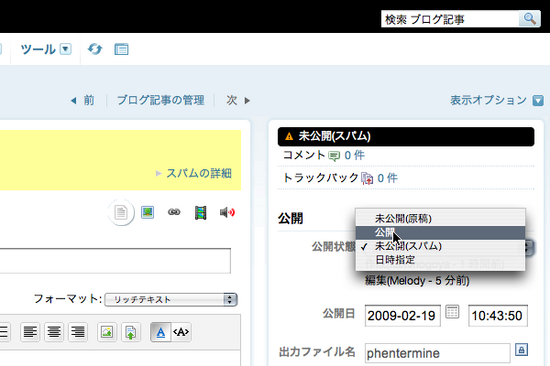Select 日時指定 in status dropdown
Viewport: 550px width, 366px height.
click(x=440, y=260)
